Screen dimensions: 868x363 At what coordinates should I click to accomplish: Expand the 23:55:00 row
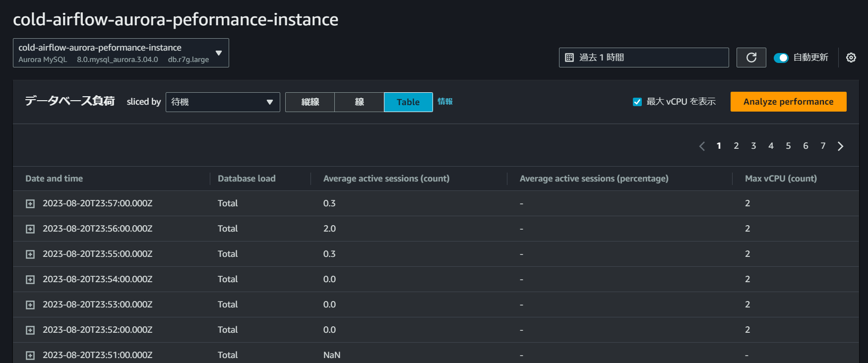(30, 254)
